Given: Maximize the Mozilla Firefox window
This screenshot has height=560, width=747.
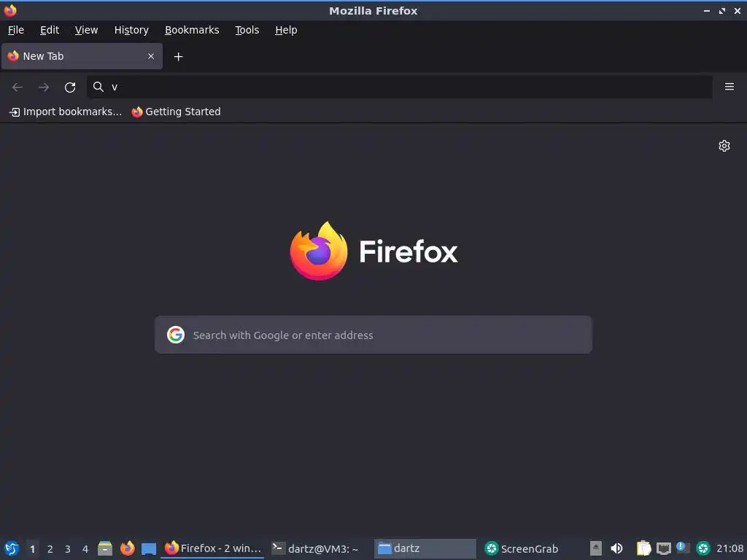Looking at the screenshot, I should coord(722,10).
